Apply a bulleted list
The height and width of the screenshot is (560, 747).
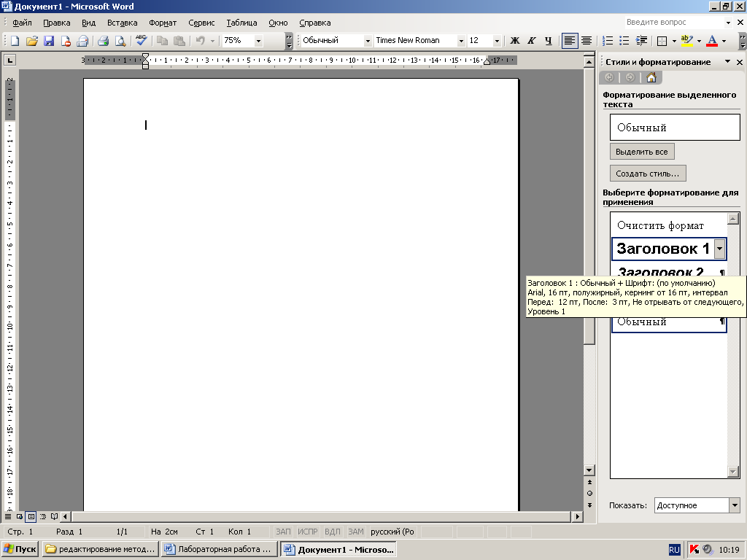(x=624, y=41)
